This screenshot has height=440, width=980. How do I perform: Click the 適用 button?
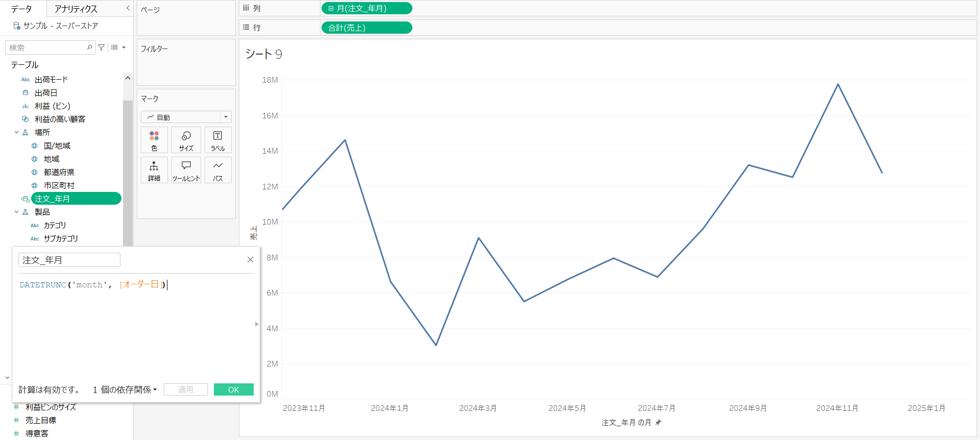(x=186, y=389)
